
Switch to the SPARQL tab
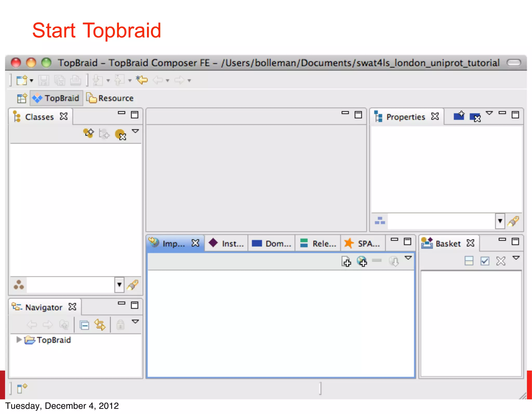point(363,244)
